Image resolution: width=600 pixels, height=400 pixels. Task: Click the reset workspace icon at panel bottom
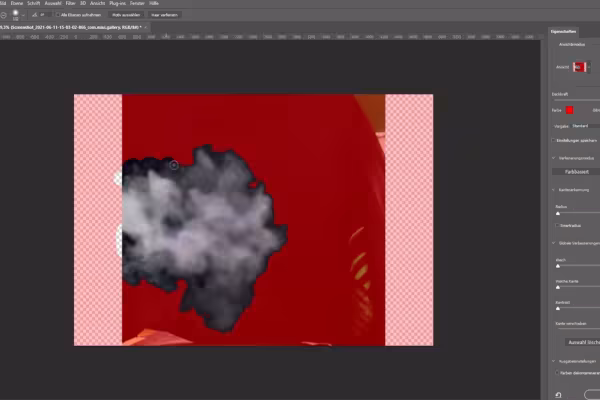point(558,395)
